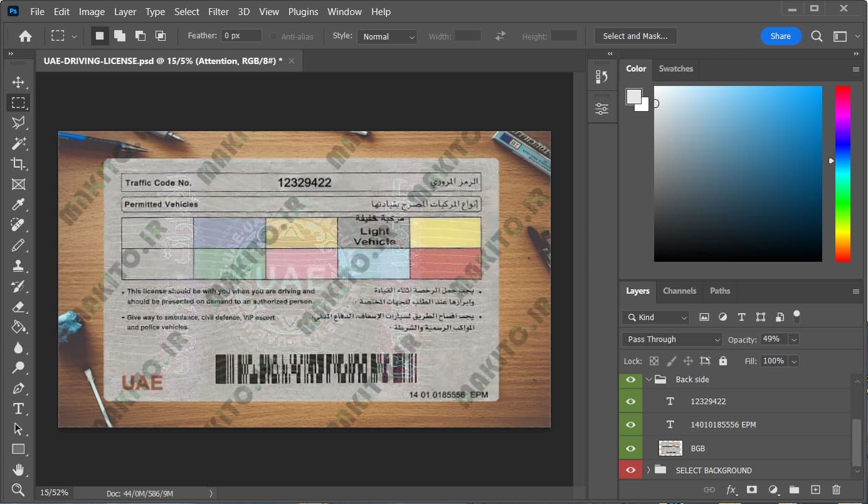
Task: Open the Style Normal dropdown
Action: [387, 36]
